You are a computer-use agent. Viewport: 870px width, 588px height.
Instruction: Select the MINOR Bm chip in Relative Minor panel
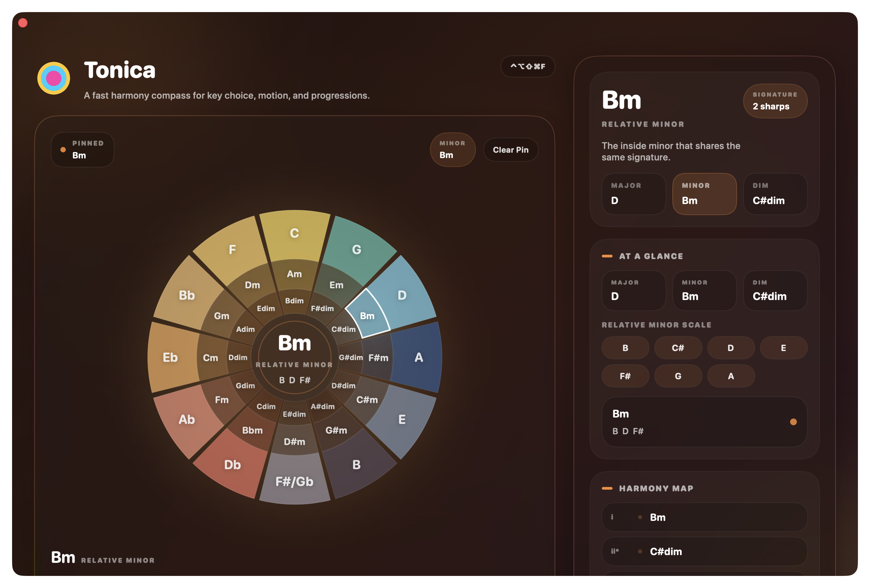(704, 194)
